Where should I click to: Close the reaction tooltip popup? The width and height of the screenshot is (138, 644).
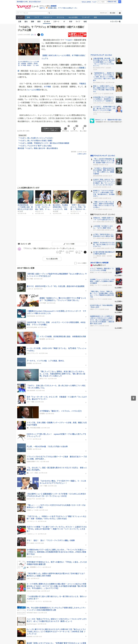(x=60, y=128)
